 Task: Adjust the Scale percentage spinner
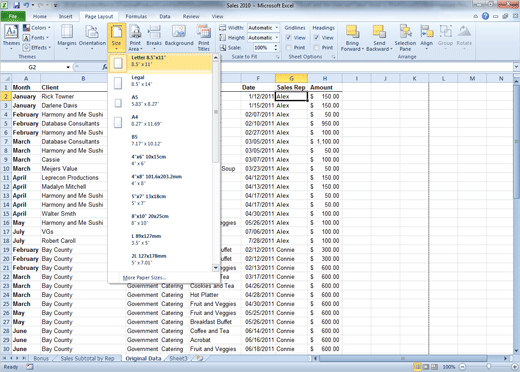pos(275,48)
